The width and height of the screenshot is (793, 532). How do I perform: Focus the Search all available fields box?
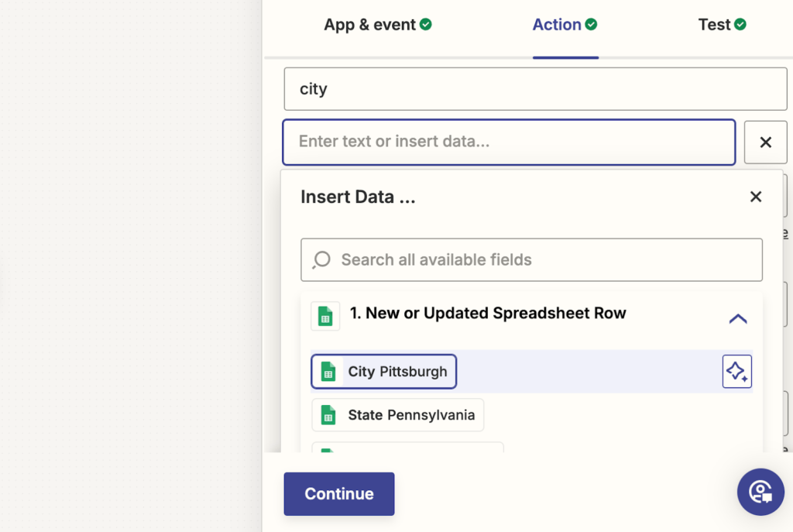542,260
